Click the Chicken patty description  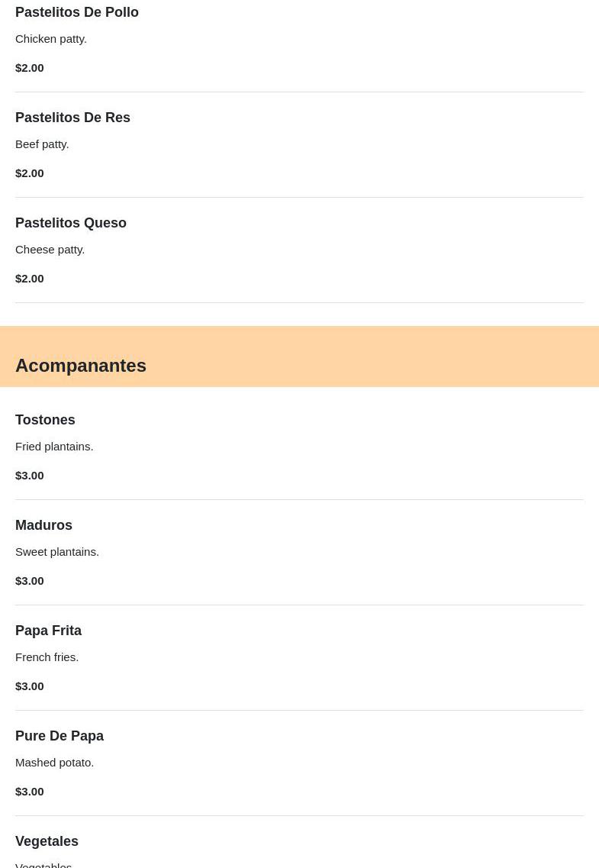(x=51, y=39)
